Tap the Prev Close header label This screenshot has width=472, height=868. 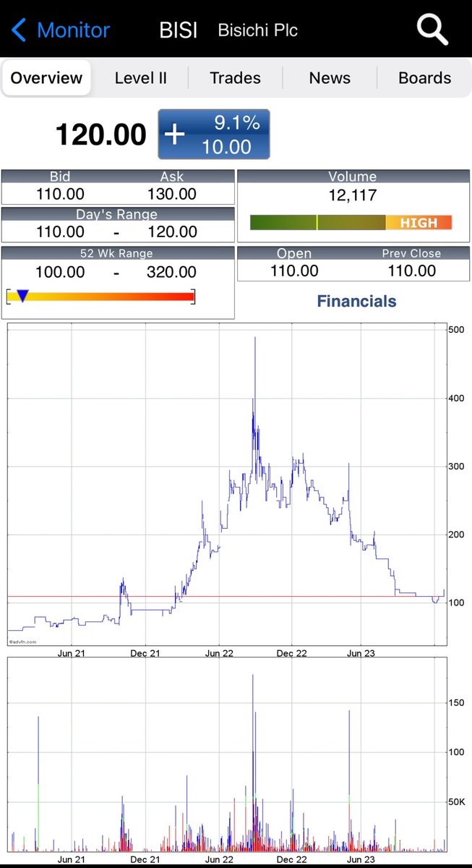[x=411, y=253]
